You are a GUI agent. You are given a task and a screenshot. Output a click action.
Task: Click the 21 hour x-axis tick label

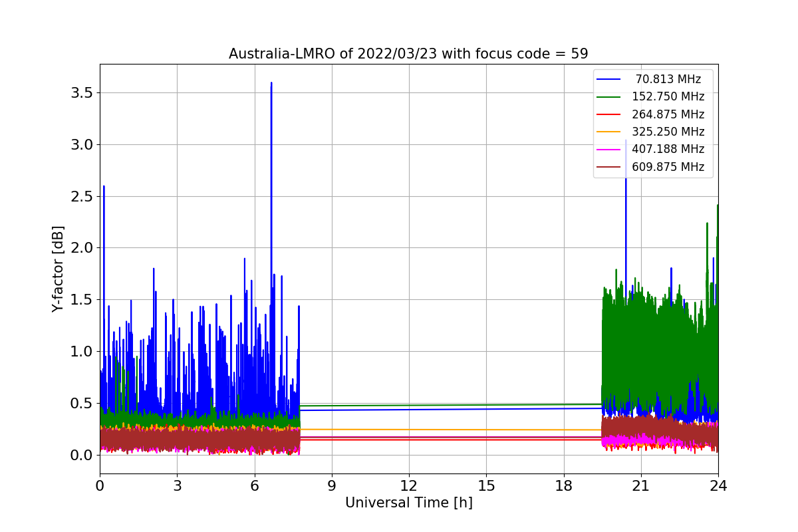[x=640, y=486]
